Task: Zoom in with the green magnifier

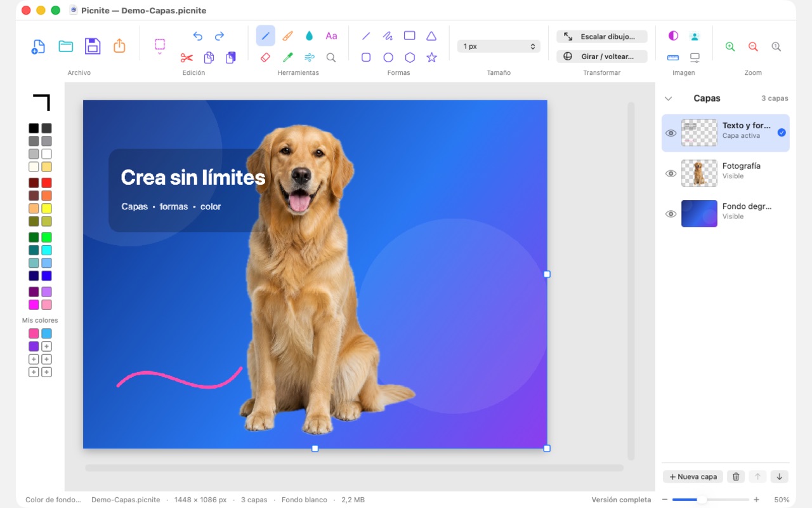Action: (x=730, y=46)
